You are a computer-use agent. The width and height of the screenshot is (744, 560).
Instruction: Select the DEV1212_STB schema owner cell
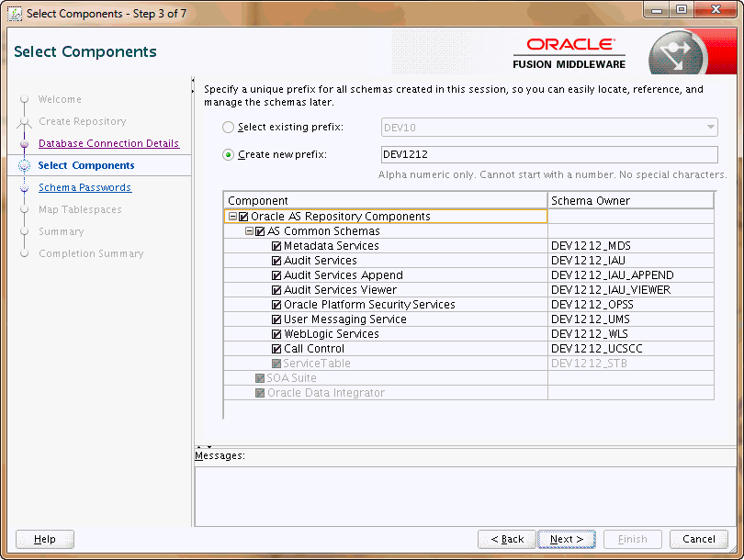tap(631, 364)
